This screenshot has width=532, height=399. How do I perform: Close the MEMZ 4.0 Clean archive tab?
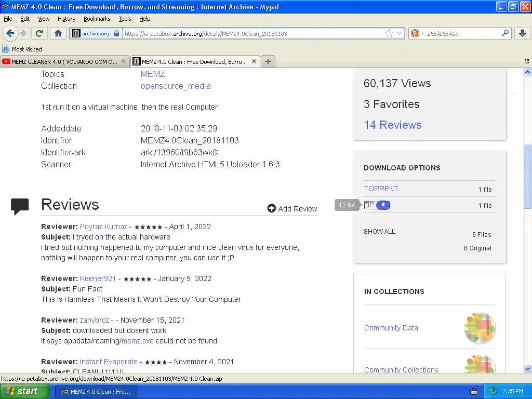(x=254, y=61)
